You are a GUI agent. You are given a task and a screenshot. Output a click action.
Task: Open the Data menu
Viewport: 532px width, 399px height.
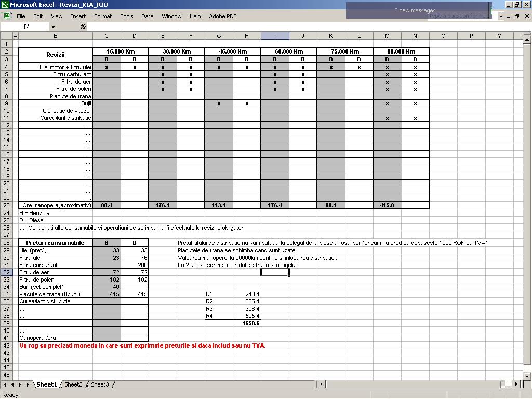coord(147,16)
